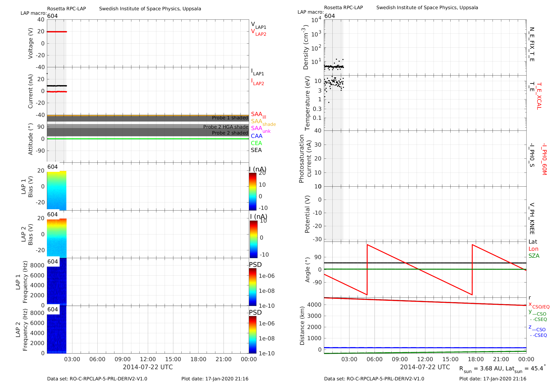This screenshot has height=392, width=554.
Task: Click the left plot's LAP macro 604 value
Action: [x=52, y=16]
